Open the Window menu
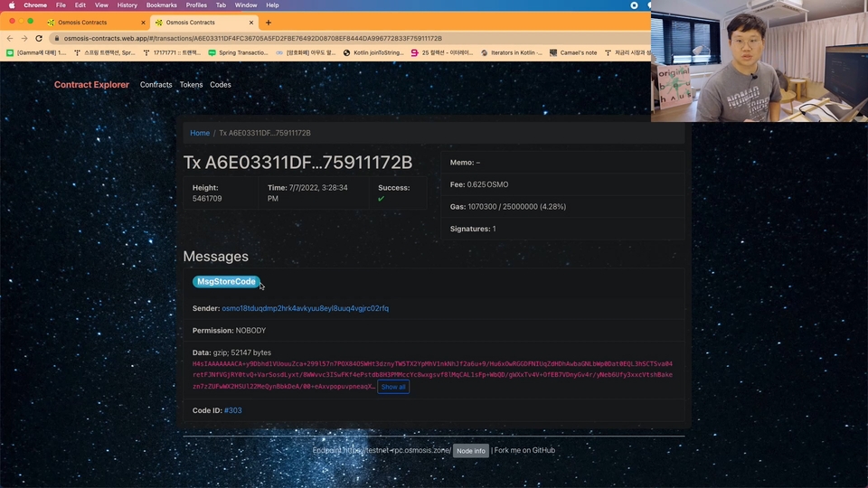 [x=246, y=5]
